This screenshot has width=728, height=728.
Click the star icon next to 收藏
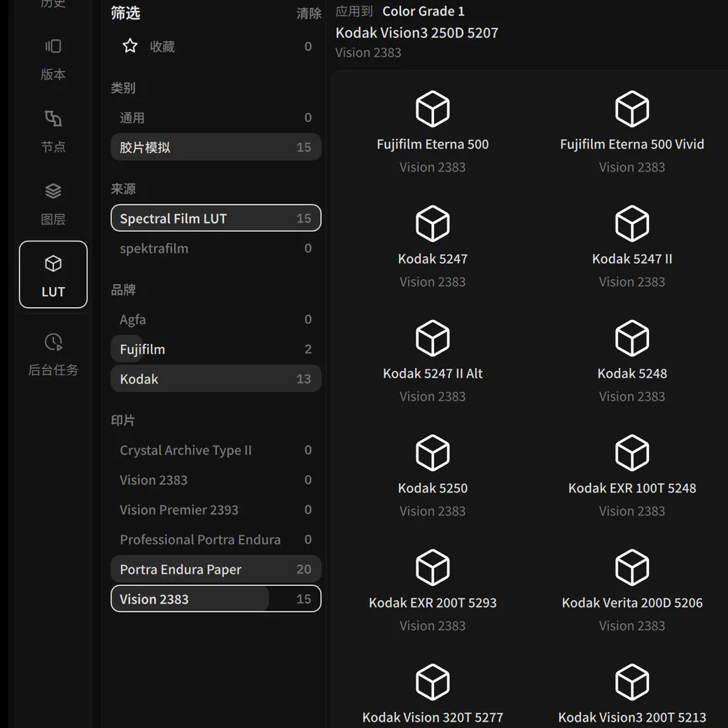pos(130,46)
